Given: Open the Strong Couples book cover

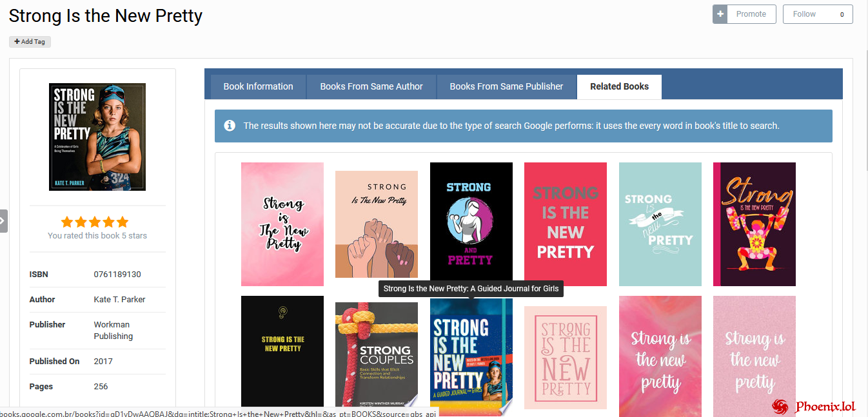Looking at the screenshot, I should tap(377, 355).
